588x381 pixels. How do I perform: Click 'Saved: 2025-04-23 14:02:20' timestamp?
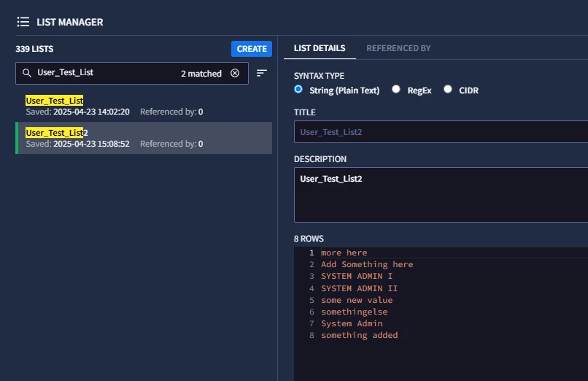[77, 112]
